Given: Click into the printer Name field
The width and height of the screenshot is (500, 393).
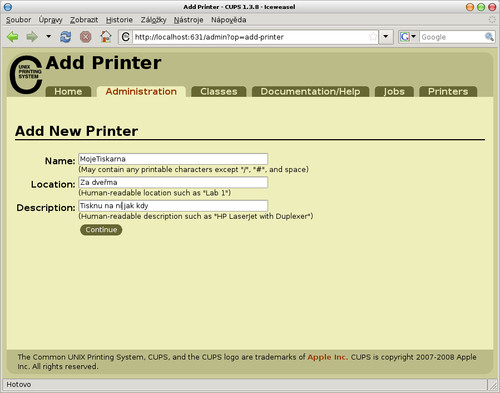Looking at the screenshot, I should pyautogui.click(x=173, y=159).
